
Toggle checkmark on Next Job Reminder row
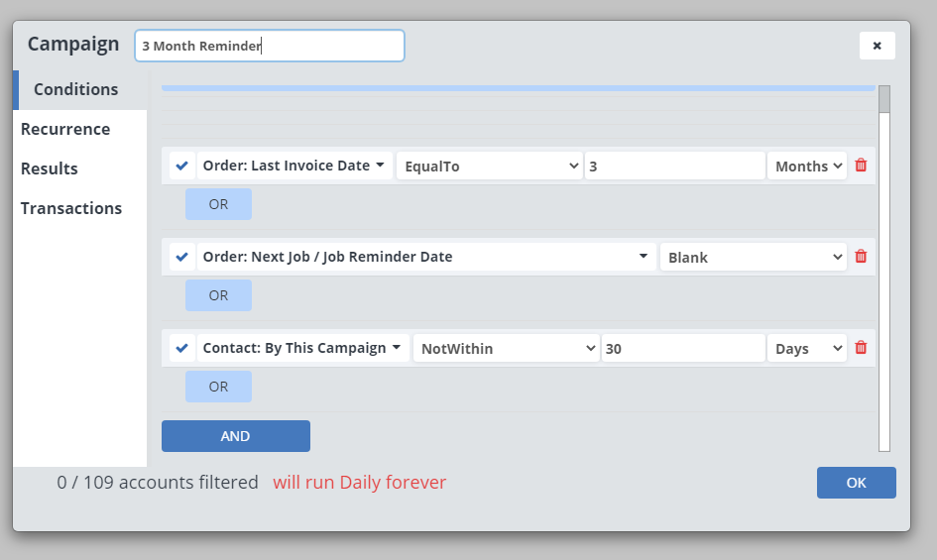click(181, 257)
